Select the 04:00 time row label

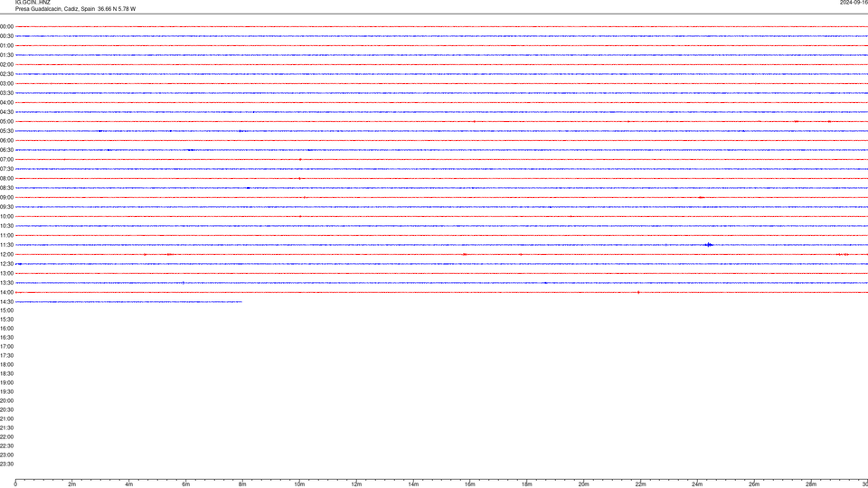pos(6,102)
